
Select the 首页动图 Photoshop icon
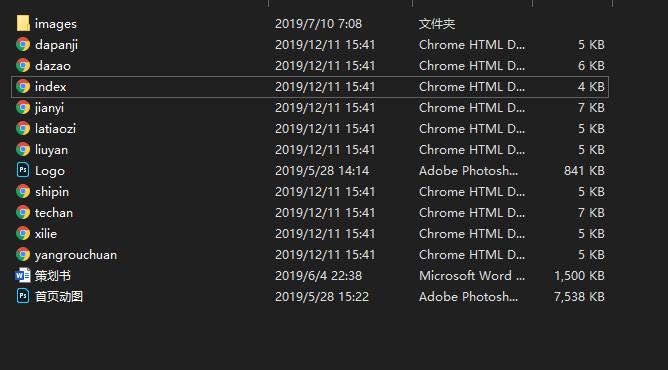[x=23, y=296]
